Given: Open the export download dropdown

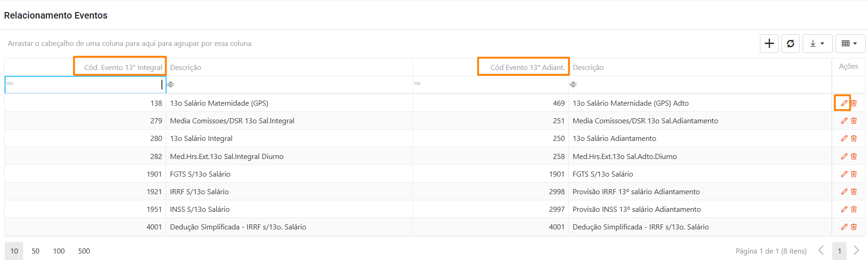Looking at the screenshot, I should pyautogui.click(x=817, y=44).
